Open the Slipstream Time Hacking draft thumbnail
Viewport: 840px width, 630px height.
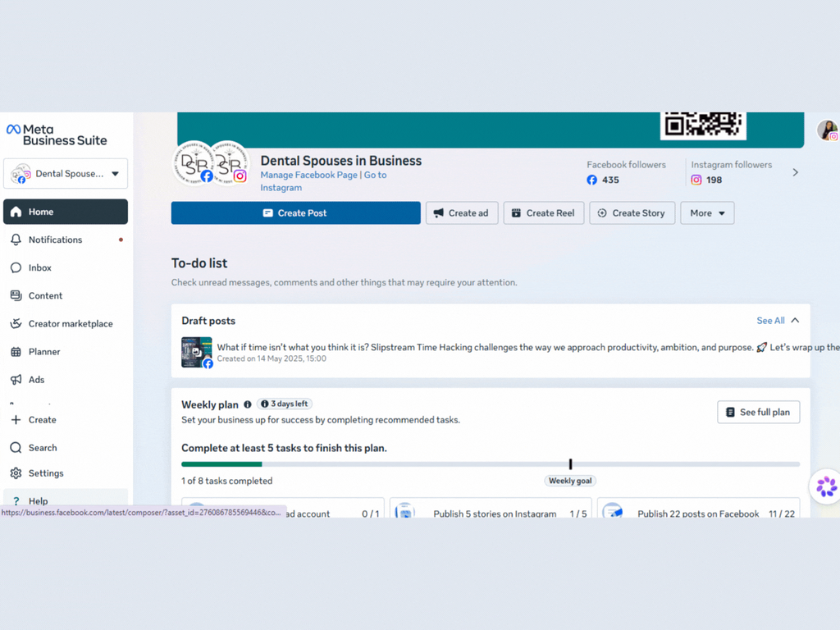point(197,352)
